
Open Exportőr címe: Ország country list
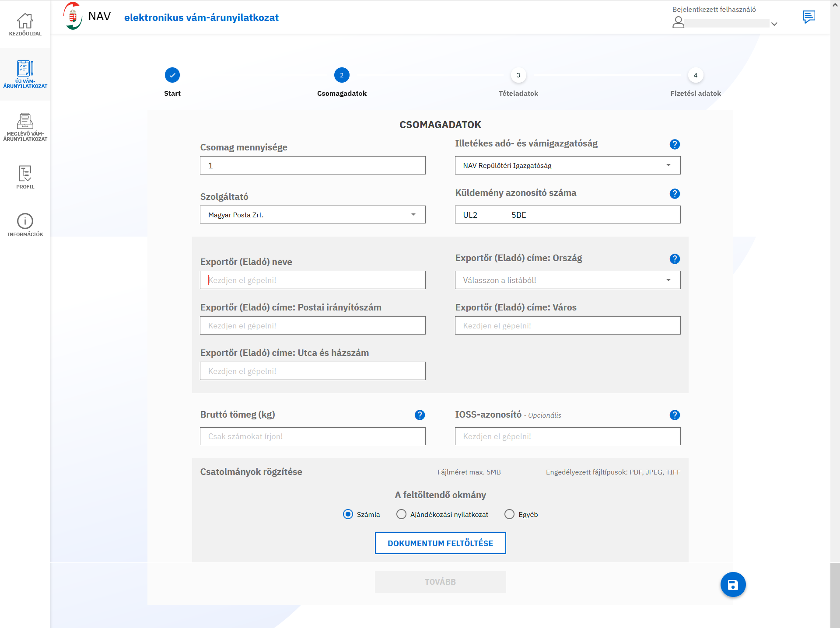click(x=567, y=280)
